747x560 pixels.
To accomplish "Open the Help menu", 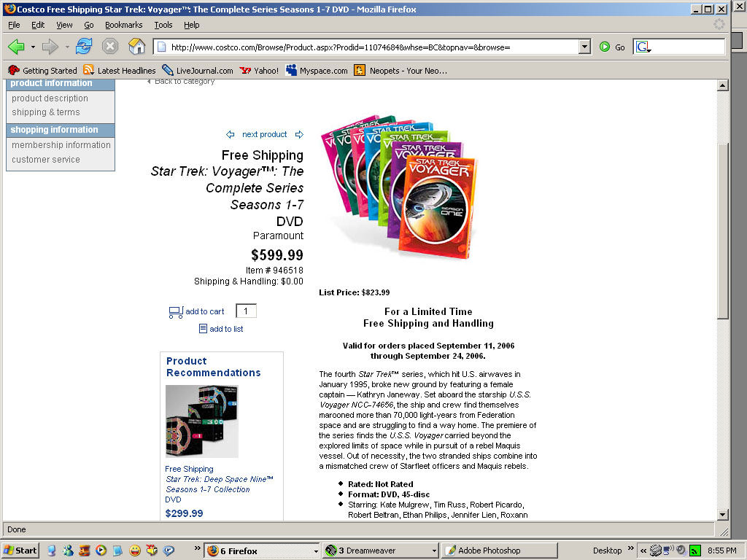I will (192, 25).
